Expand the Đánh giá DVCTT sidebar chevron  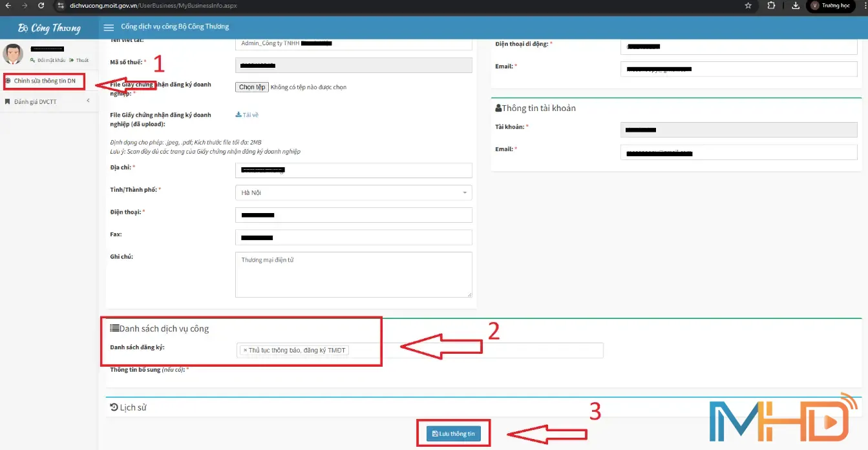click(88, 101)
